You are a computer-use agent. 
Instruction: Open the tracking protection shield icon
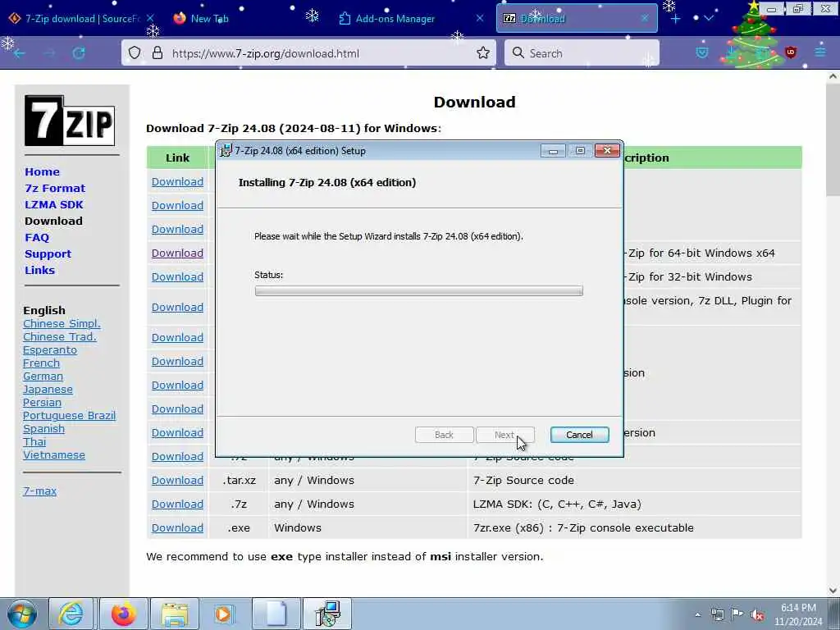[135, 53]
